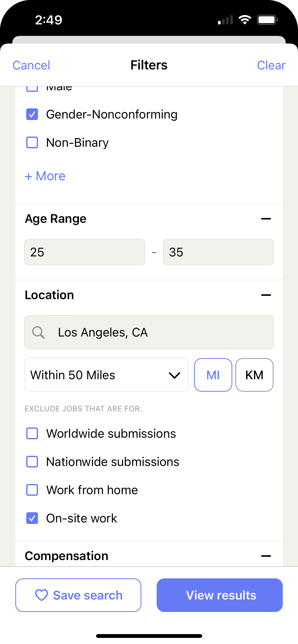Image resolution: width=298 pixels, height=644 pixels.
Task: Switch distance unit to KM
Action: 254,375
